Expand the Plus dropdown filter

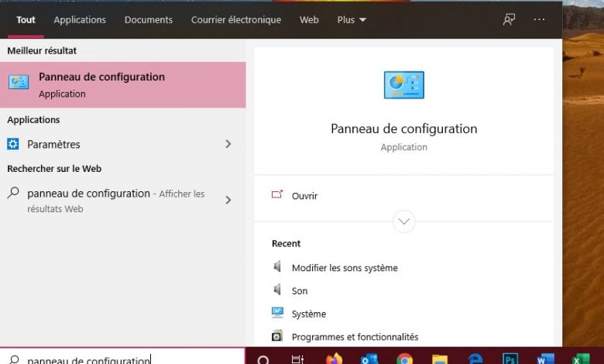click(352, 19)
